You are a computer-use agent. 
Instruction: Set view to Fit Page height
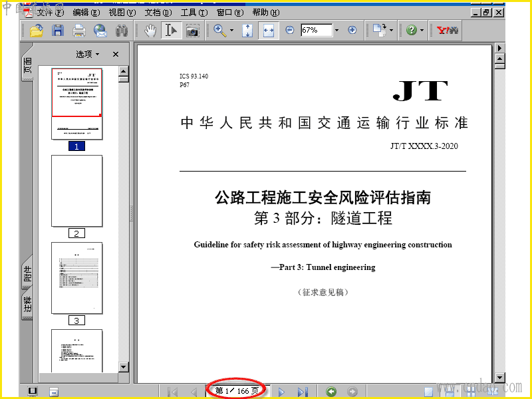pyautogui.click(x=247, y=31)
